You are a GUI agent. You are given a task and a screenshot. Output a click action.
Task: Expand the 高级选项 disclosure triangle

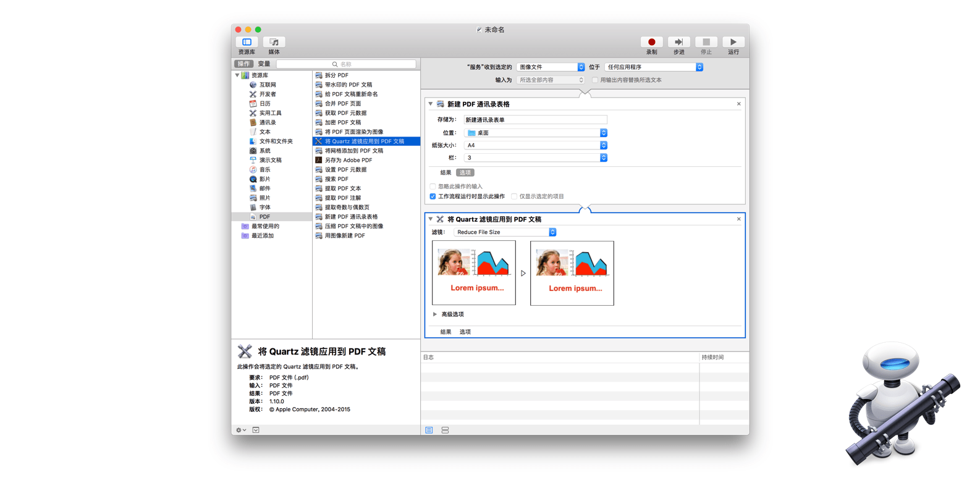pyautogui.click(x=435, y=314)
